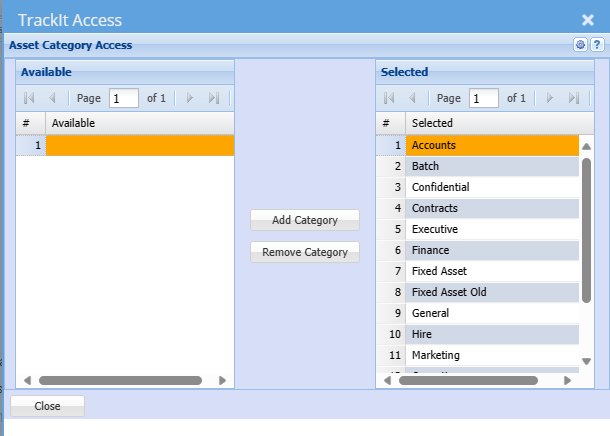Close the TrackIt Access dialog with the X
This screenshot has height=436, width=610.
click(x=588, y=20)
